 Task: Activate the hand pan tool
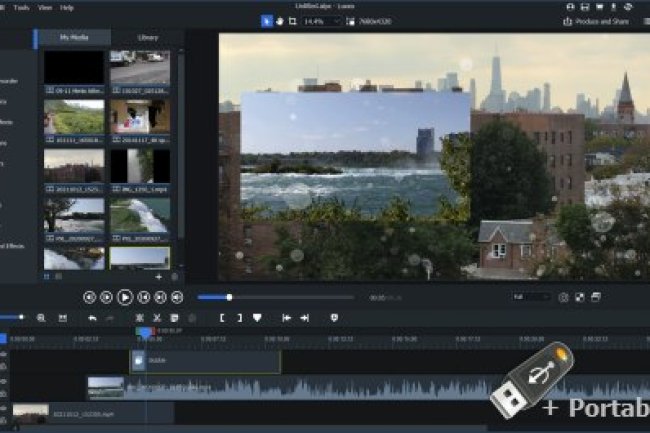click(x=280, y=21)
